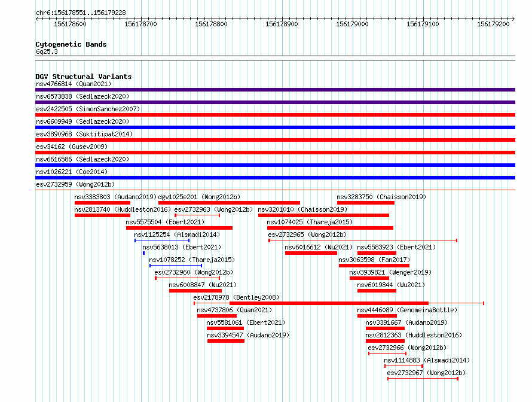Click the ruler's right arrow end
The width and height of the screenshot is (532, 402).
513,19
